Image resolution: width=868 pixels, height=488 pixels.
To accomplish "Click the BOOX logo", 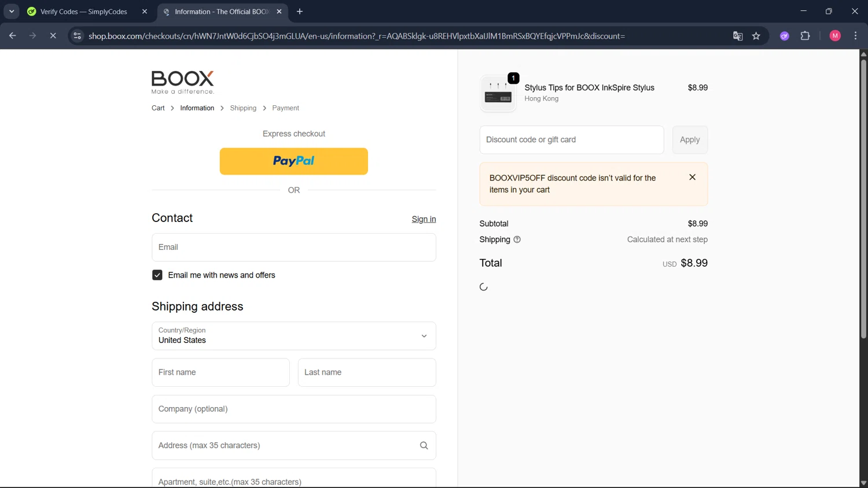I will click(x=183, y=83).
